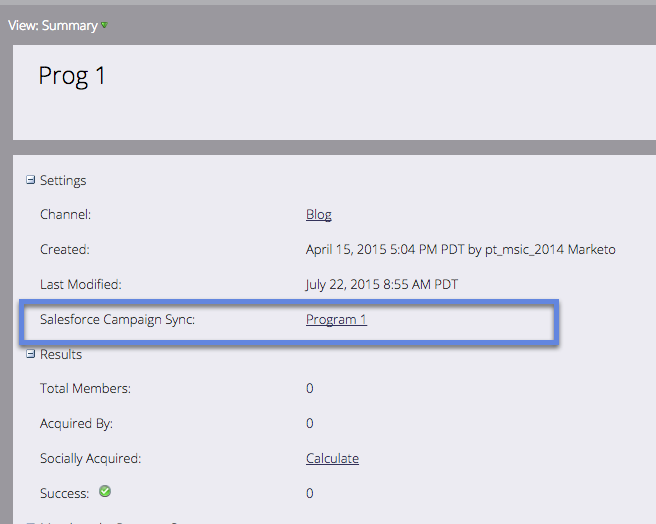The height and width of the screenshot is (524, 656).
Task: Open the View: Summary dropdown
Action: [53, 25]
